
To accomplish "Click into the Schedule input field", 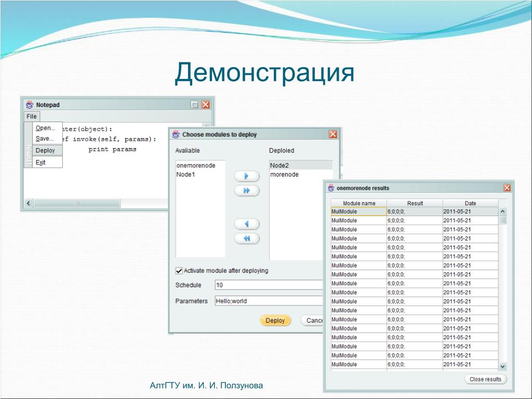I will 269,285.
